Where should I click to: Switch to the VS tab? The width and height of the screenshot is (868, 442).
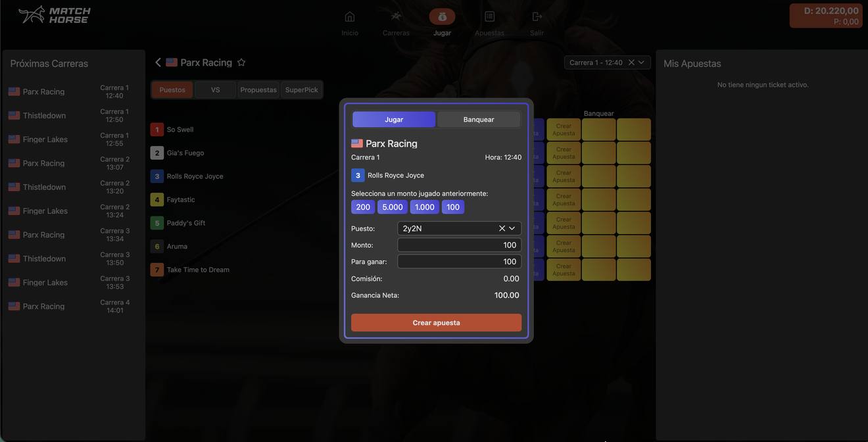pos(216,89)
